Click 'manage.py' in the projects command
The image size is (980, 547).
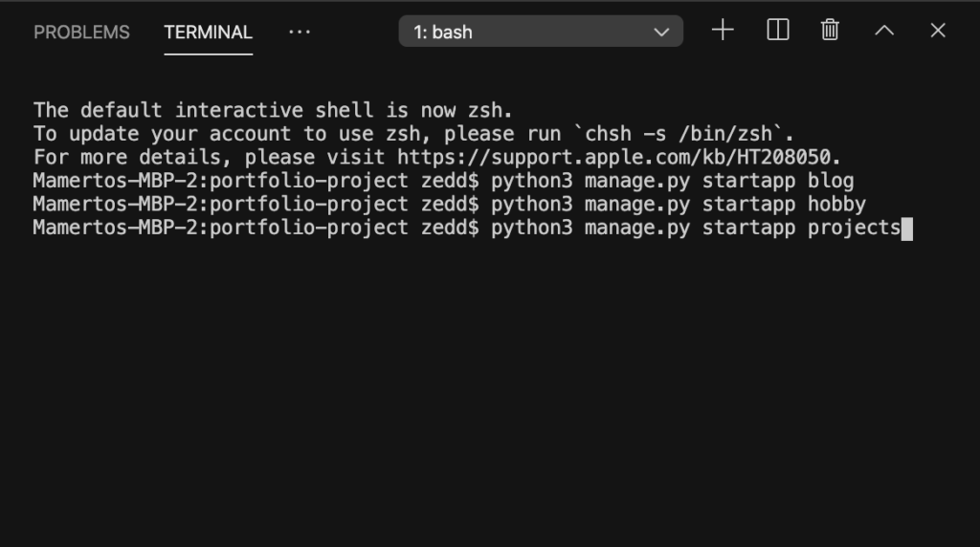pos(637,228)
